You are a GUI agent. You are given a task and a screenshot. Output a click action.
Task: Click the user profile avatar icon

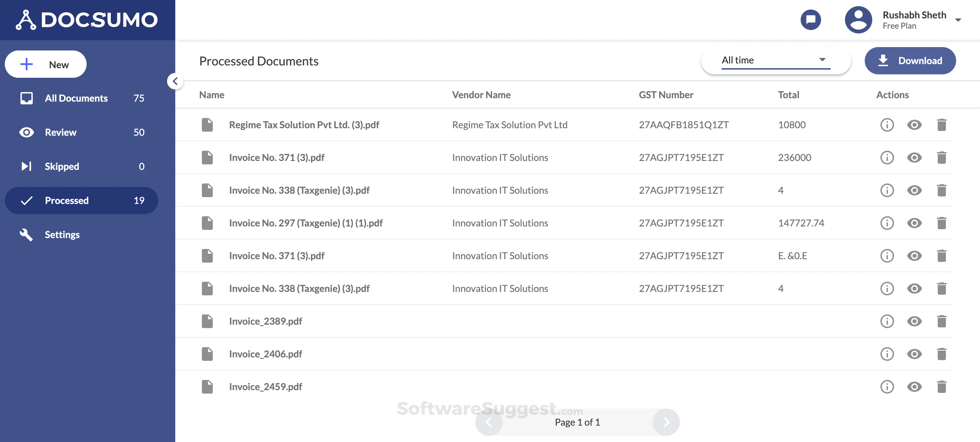point(858,20)
